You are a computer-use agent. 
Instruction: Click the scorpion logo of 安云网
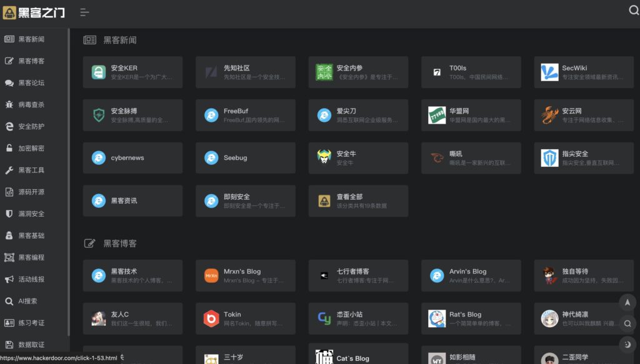point(549,116)
